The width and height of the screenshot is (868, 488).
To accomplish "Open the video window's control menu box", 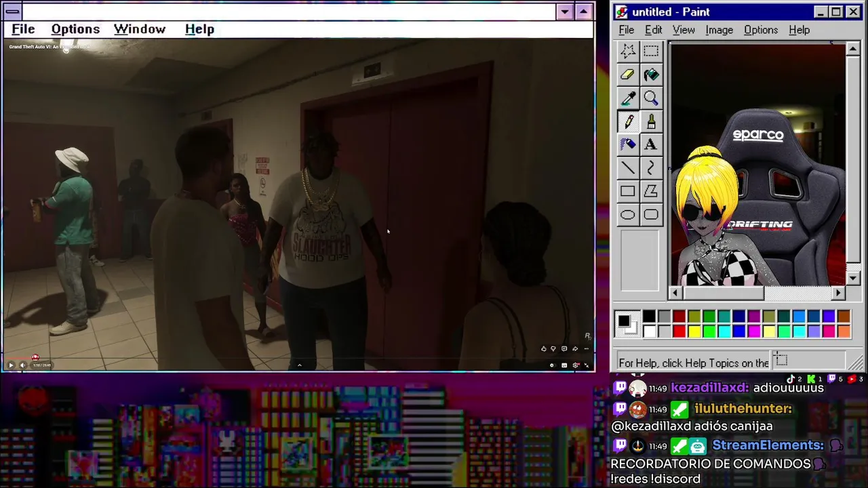I will click(x=12, y=12).
